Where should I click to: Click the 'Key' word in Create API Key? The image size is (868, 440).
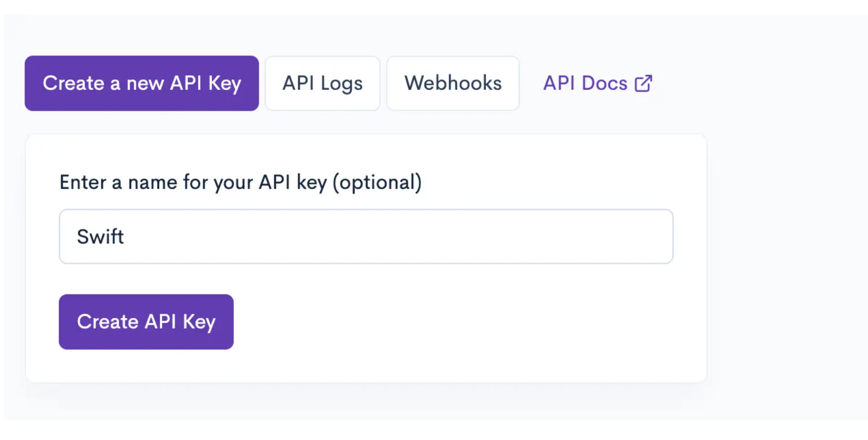pyautogui.click(x=199, y=322)
